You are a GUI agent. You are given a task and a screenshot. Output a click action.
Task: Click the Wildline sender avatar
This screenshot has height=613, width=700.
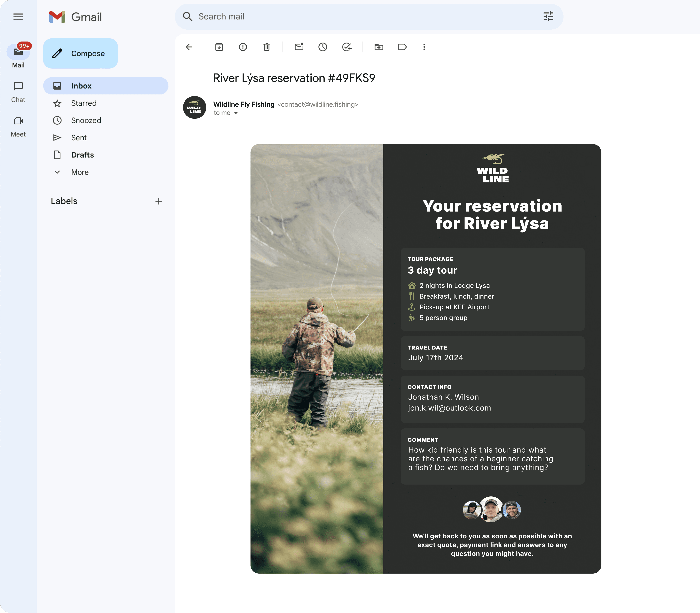(x=194, y=107)
